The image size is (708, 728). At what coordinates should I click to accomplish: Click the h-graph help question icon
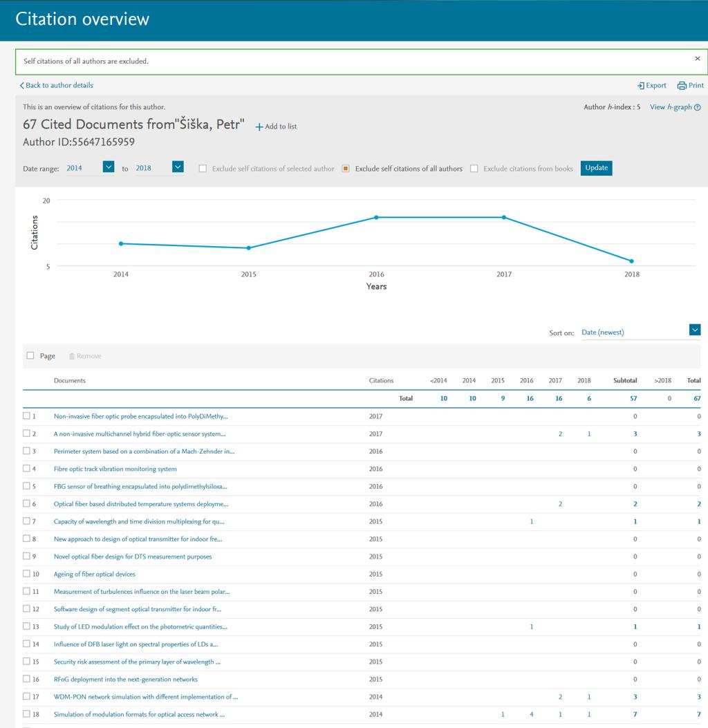[698, 107]
